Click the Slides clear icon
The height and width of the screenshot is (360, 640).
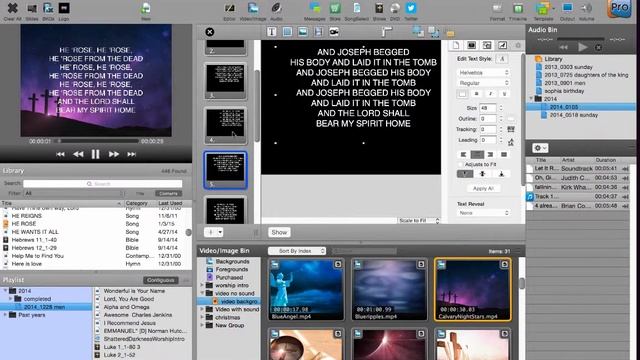pos(32,8)
